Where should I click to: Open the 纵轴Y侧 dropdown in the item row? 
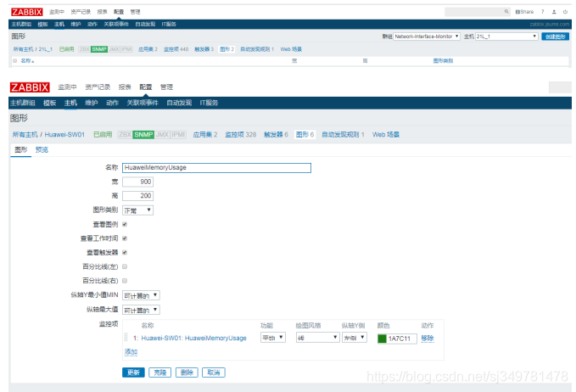click(x=355, y=337)
